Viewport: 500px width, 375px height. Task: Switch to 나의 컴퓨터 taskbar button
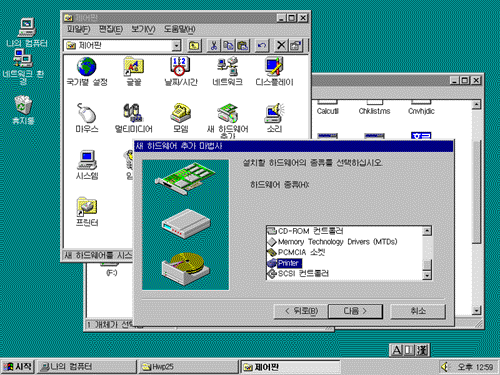(x=86, y=367)
